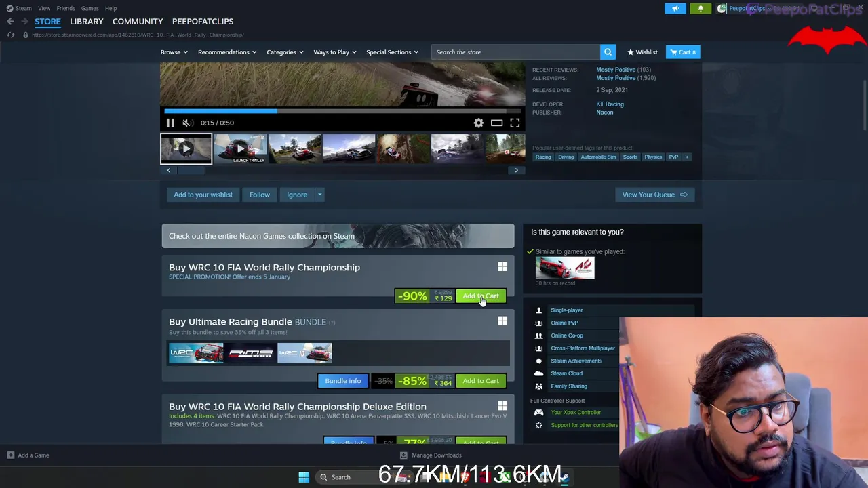Open the View menu
Image resolution: width=868 pixels, height=488 pixels.
point(44,8)
